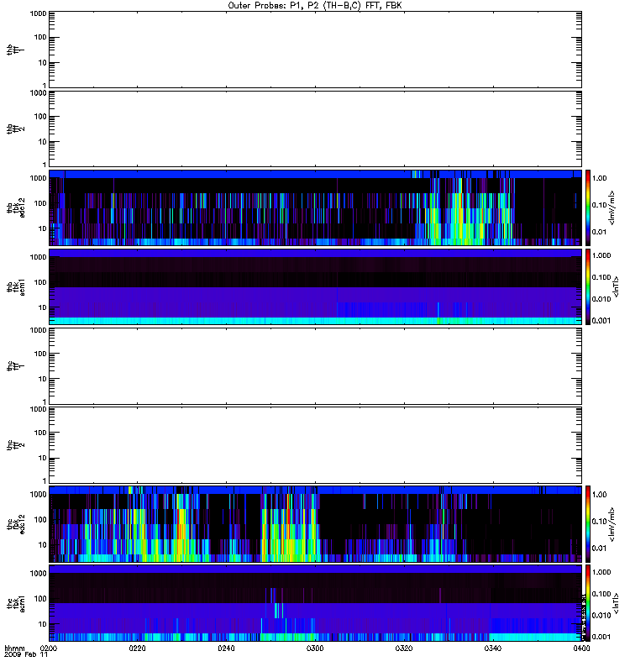Click the 100 tick of thb fff 1 panel
This screenshot has height=672, width=630.
(40, 37)
